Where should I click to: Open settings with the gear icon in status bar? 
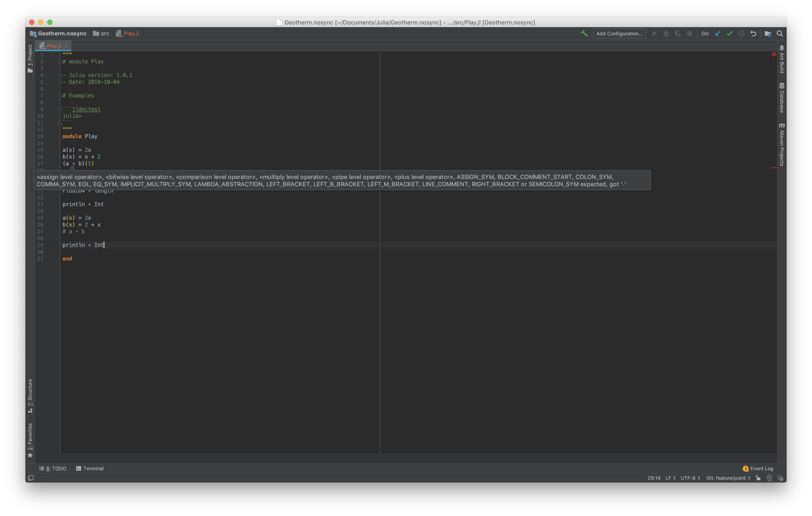pyautogui.click(x=781, y=478)
